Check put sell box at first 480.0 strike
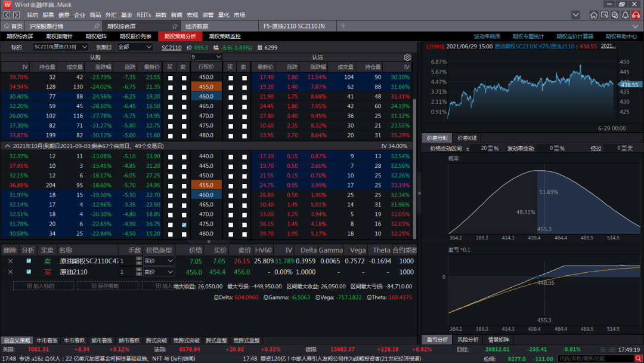Image resolution: width=644 pixels, height=363 pixels. tap(244, 136)
